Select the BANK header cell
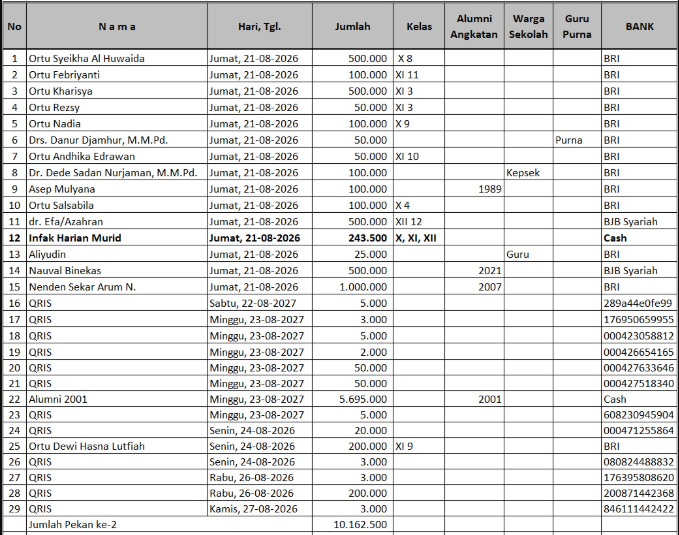The width and height of the screenshot is (679, 535). tap(639, 26)
